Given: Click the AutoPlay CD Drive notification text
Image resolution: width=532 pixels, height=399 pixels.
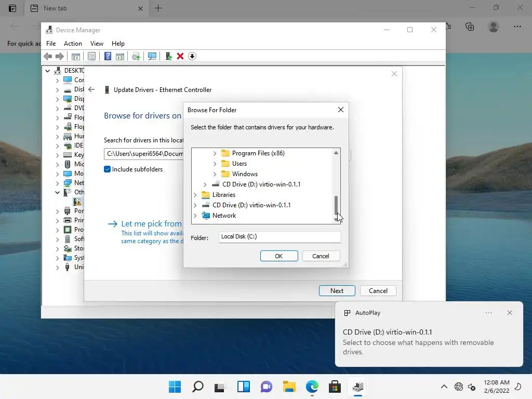Looking at the screenshot, I should coord(387,332).
